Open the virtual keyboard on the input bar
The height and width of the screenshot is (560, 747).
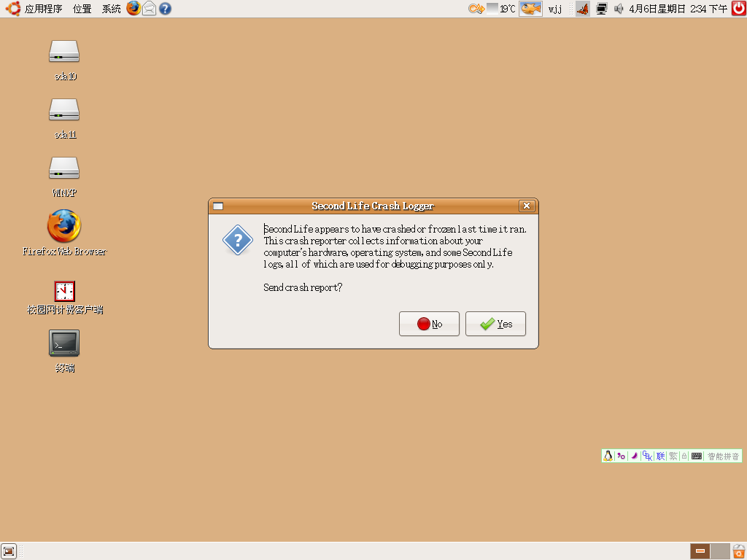pyautogui.click(x=697, y=456)
